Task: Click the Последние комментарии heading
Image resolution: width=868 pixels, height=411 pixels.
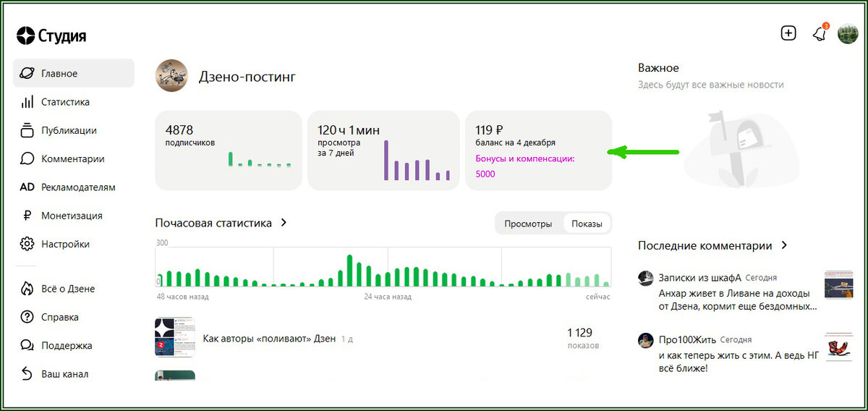Action: click(705, 246)
